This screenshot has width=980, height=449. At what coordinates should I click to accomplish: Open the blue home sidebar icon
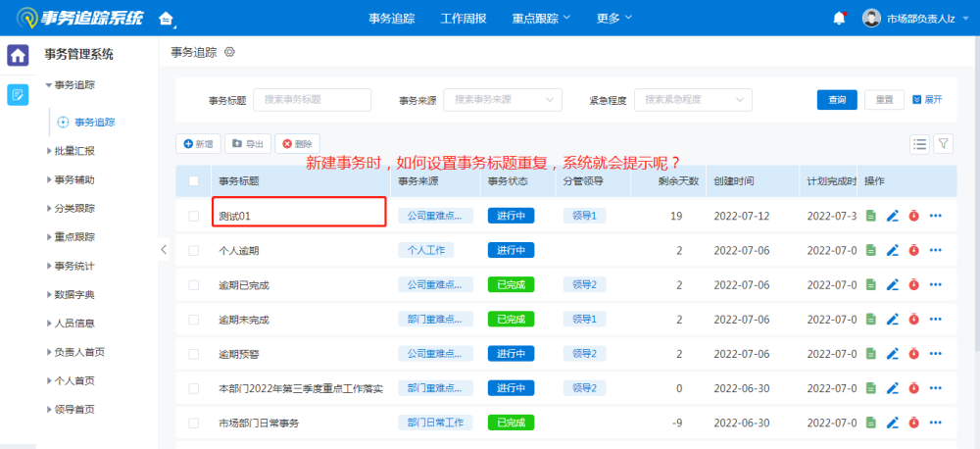click(x=18, y=55)
